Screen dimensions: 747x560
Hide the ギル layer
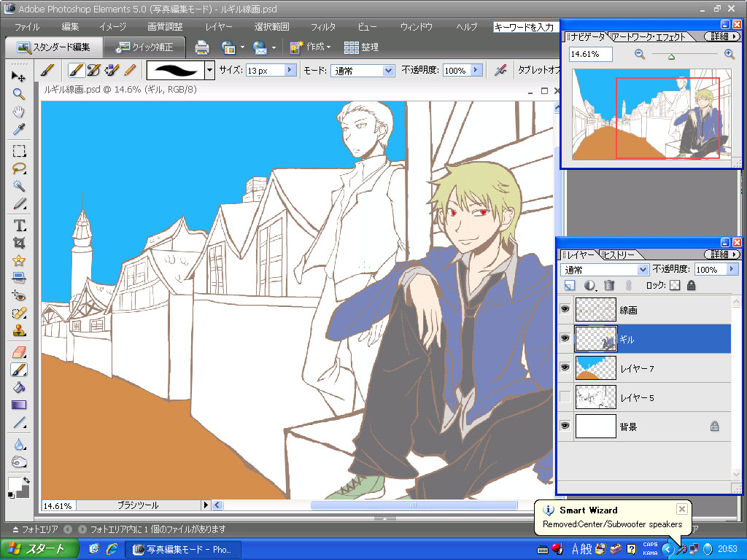tap(565, 338)
